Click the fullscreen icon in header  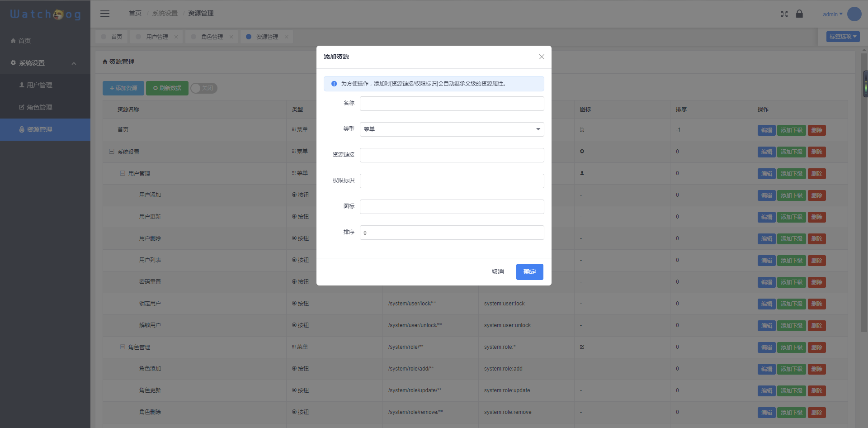point(784,14)
